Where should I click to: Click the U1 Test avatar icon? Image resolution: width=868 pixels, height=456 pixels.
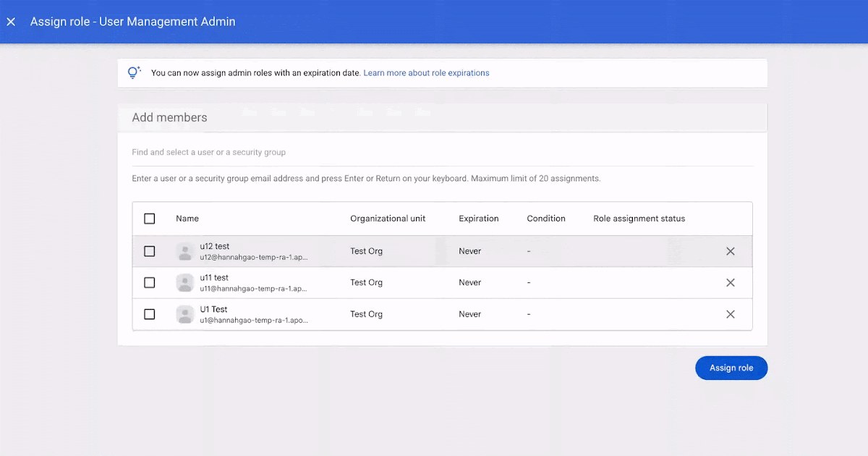185,314
